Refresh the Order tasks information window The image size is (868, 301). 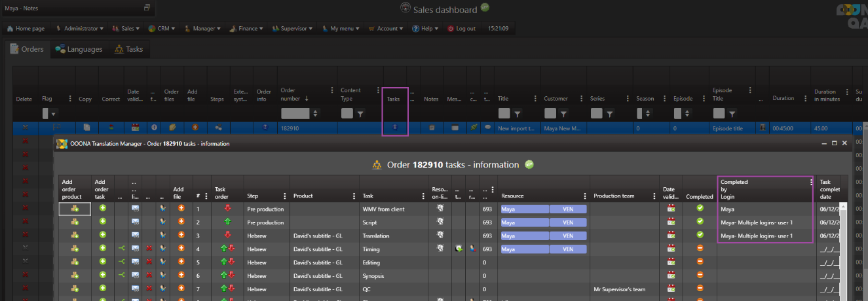(529, 164)
